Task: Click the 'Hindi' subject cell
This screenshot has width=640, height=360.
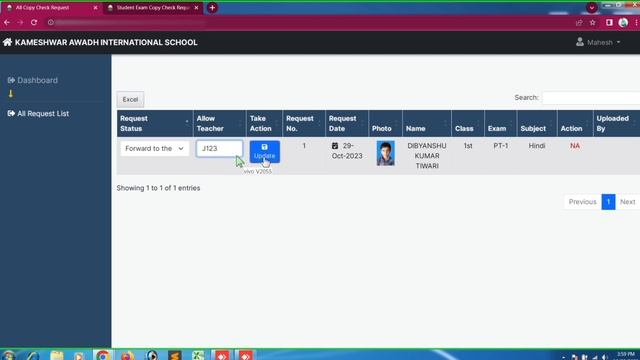Action: 537,146
